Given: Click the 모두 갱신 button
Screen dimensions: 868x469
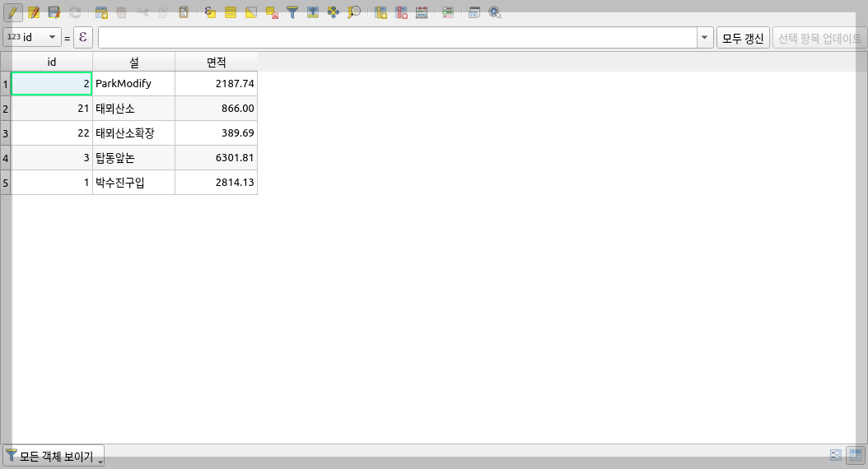Looking at the screenshot, I should 743,38.
